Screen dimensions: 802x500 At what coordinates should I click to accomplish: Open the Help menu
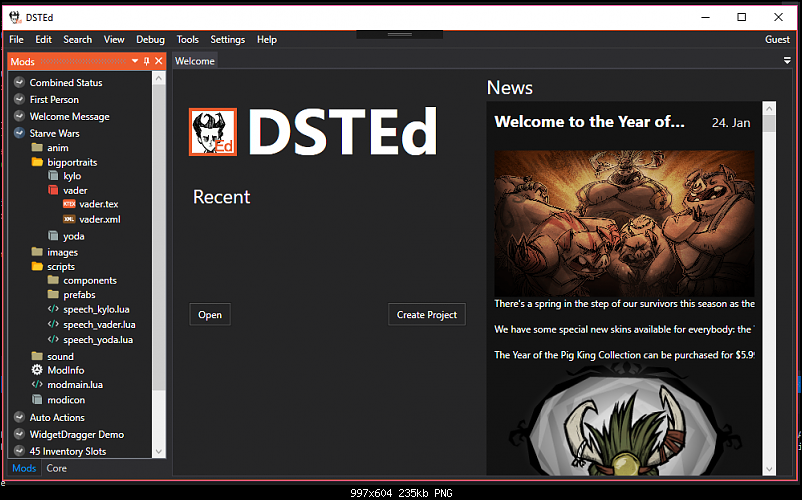click(267, 39)
